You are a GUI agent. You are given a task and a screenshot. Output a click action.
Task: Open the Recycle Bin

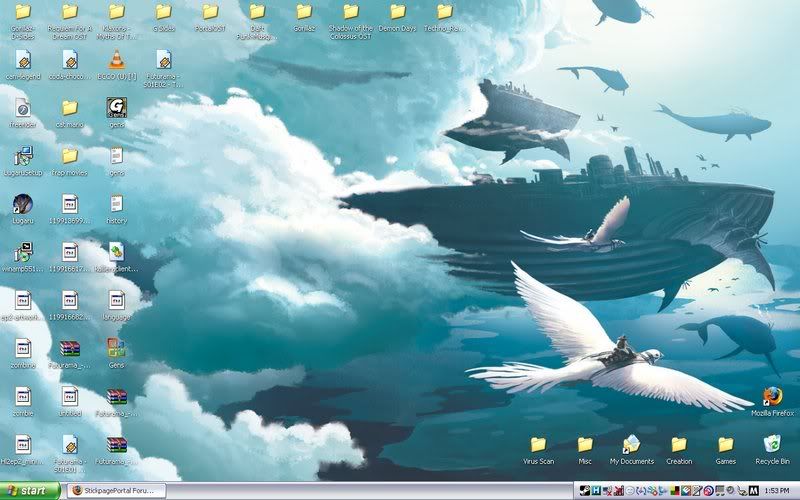[x=772, y=444]
